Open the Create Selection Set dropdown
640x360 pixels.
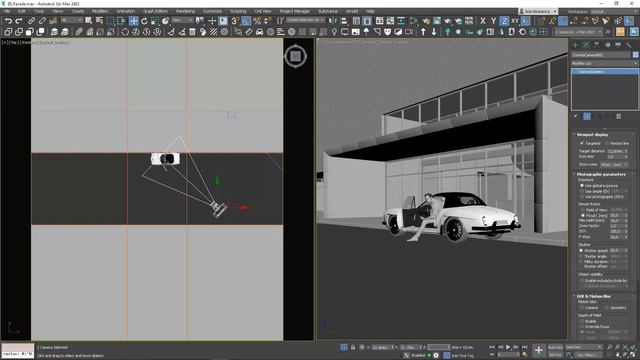[305, 20]
